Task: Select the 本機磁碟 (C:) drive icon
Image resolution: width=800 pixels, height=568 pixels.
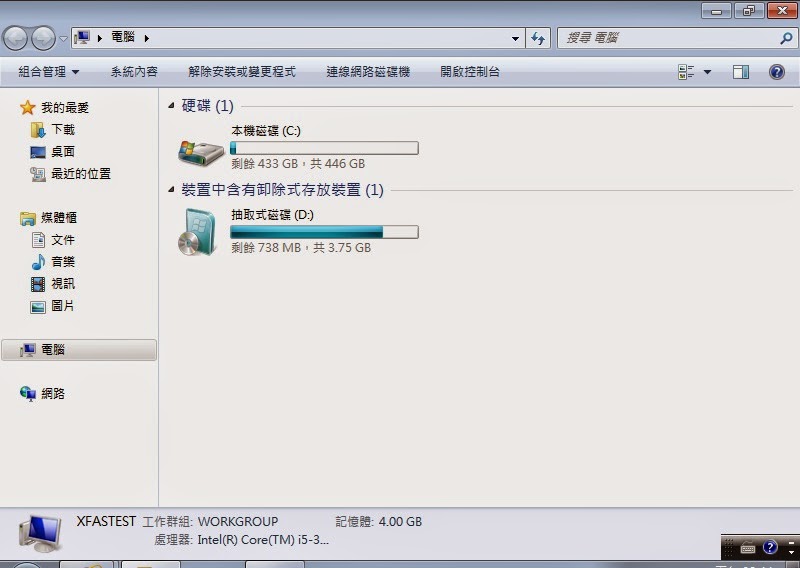Action: (201, 152)
